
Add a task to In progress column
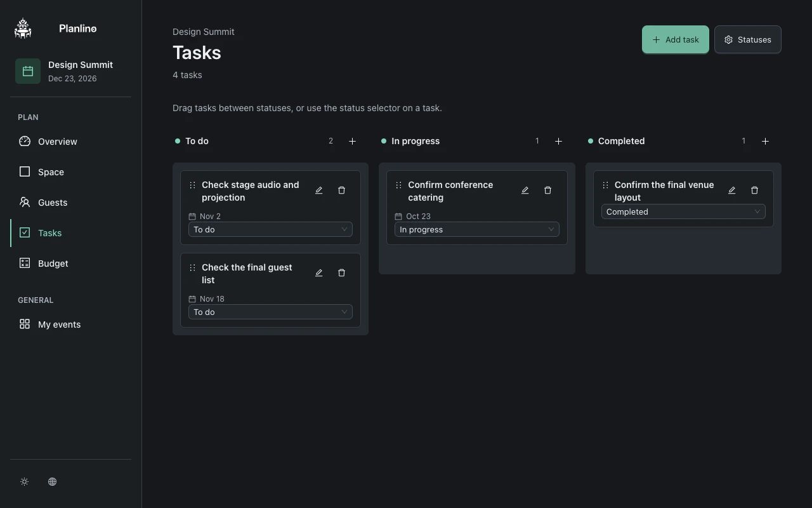pos(559,141)
